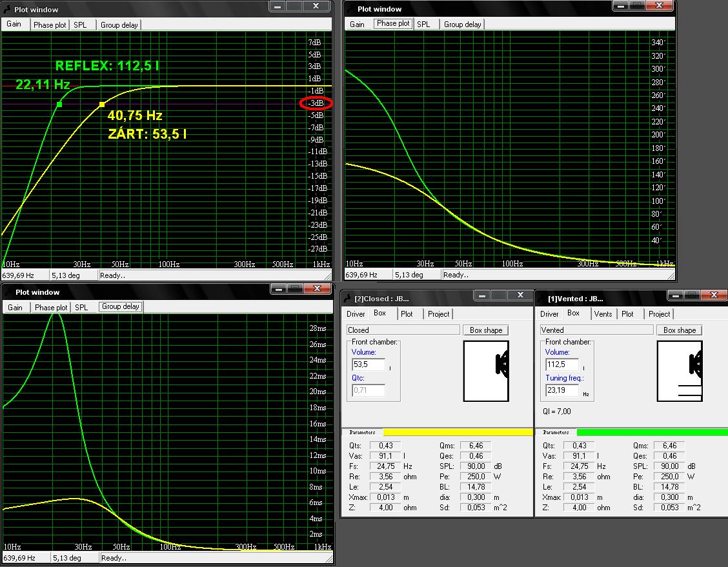Click the Closed box type field

(x=403, y=330)
